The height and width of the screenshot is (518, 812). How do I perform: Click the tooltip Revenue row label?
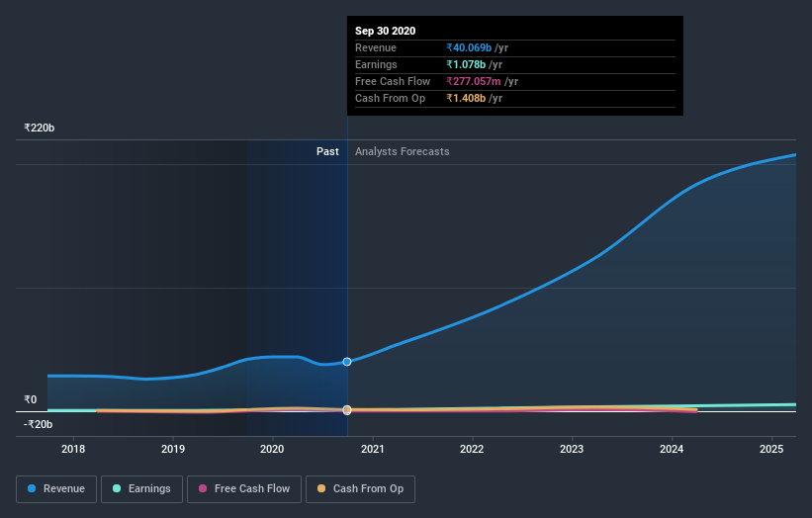376,47
